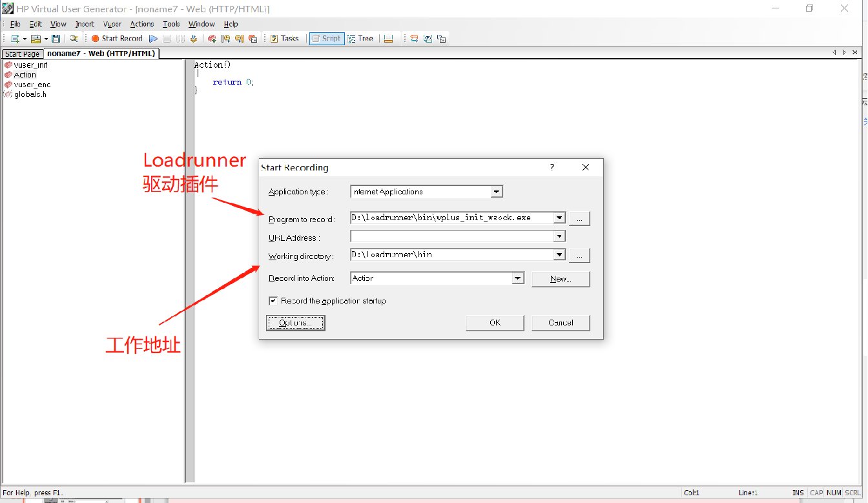Open the Actions menu

(142, 24)
